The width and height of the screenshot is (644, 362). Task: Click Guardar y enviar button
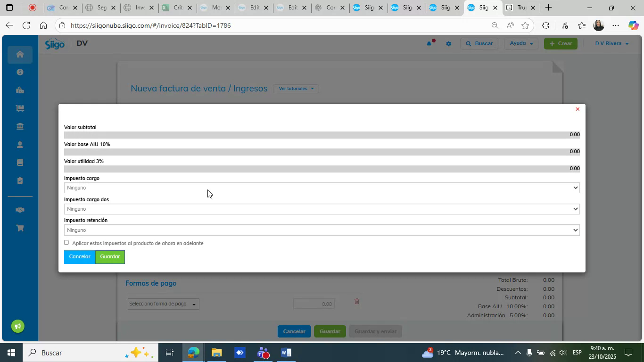[376, 331]
